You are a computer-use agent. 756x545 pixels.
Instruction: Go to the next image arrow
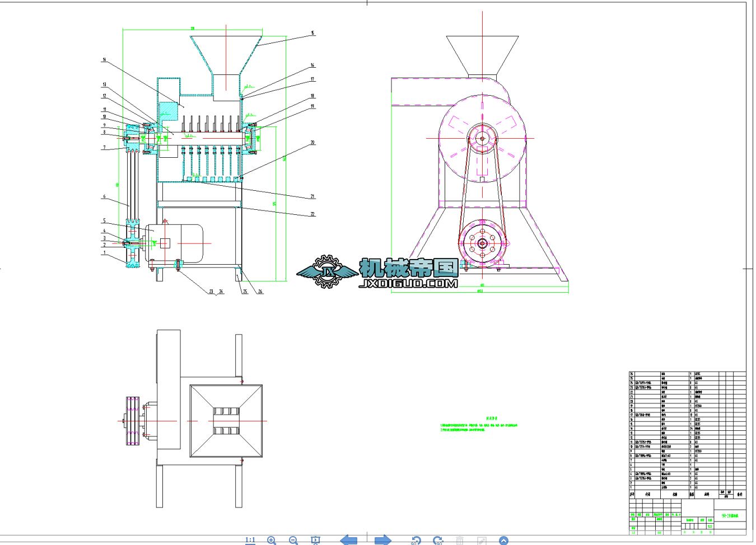click(382, 540)
